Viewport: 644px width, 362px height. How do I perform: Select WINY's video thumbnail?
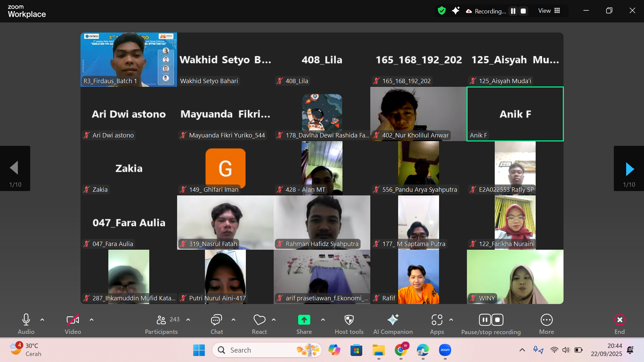pyautogui.click(x=515, y=277)
